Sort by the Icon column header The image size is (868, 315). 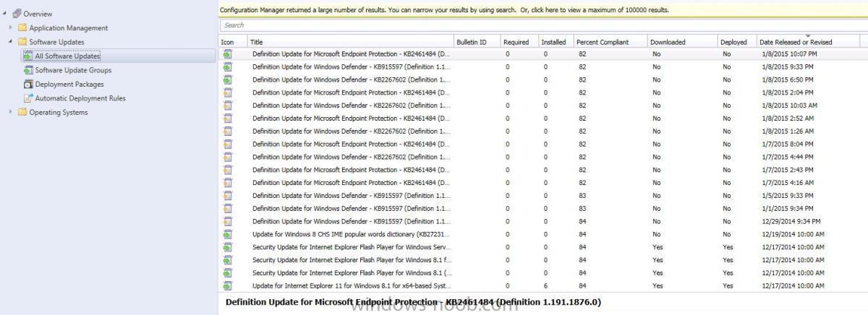click(232, 42)
